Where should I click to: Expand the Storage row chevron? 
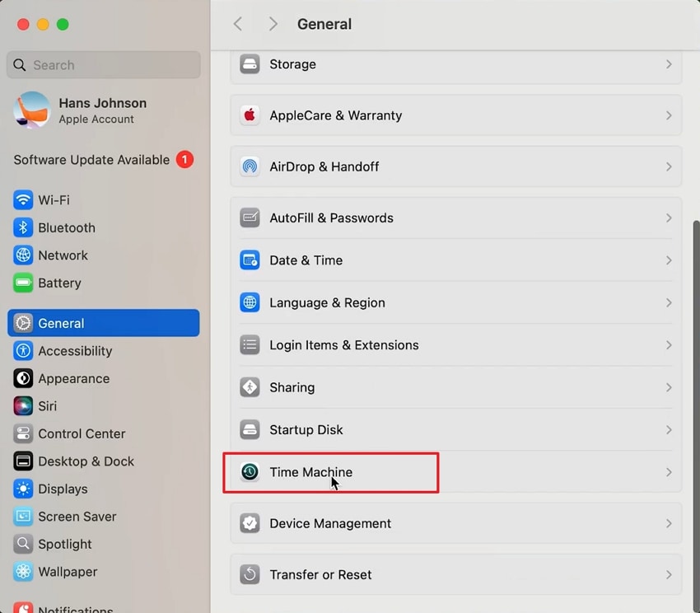pos(669,64)
